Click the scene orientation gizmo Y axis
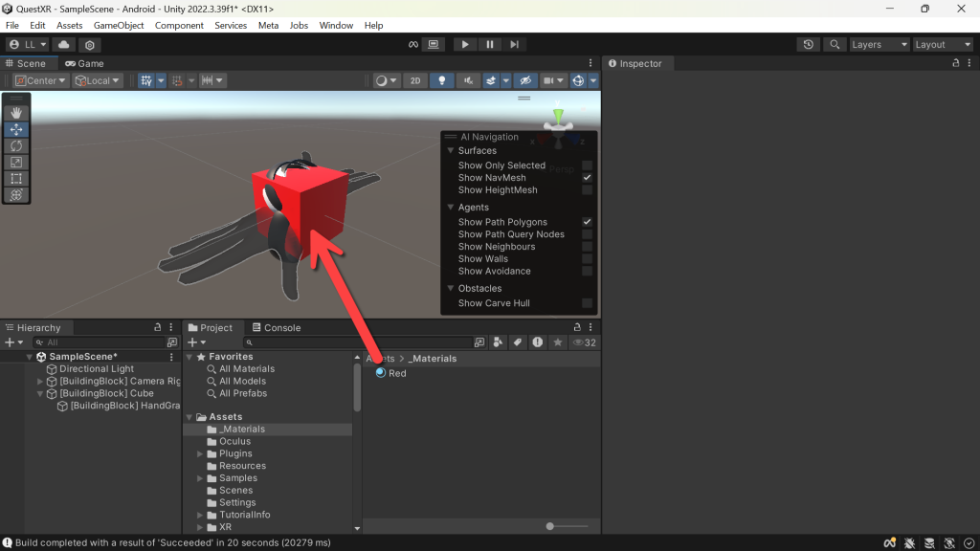Image resolution: width=980 pixels, height=551 pixels. 558,115
